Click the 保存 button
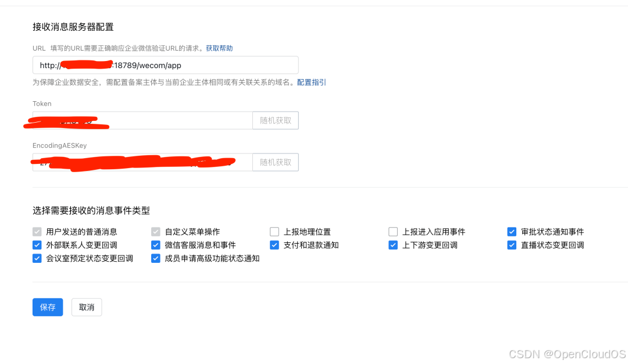 tap(47, 307)
